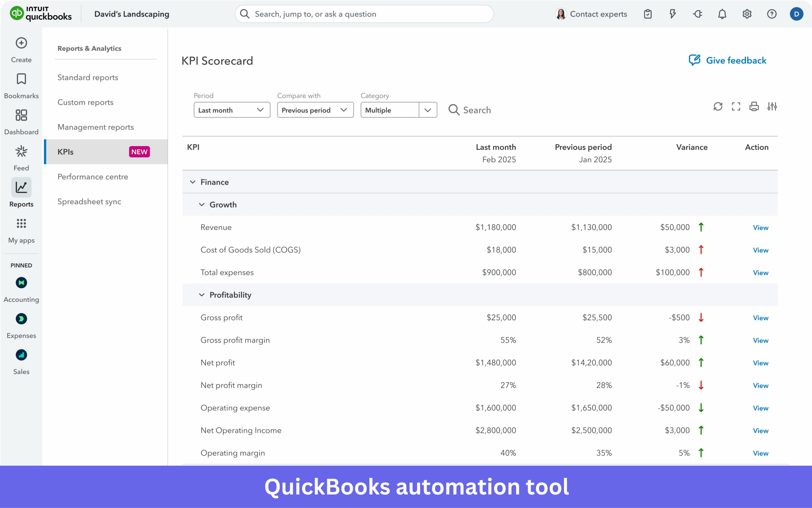
Task: View Cost of Goods Sold details
Action: [760, 250]
